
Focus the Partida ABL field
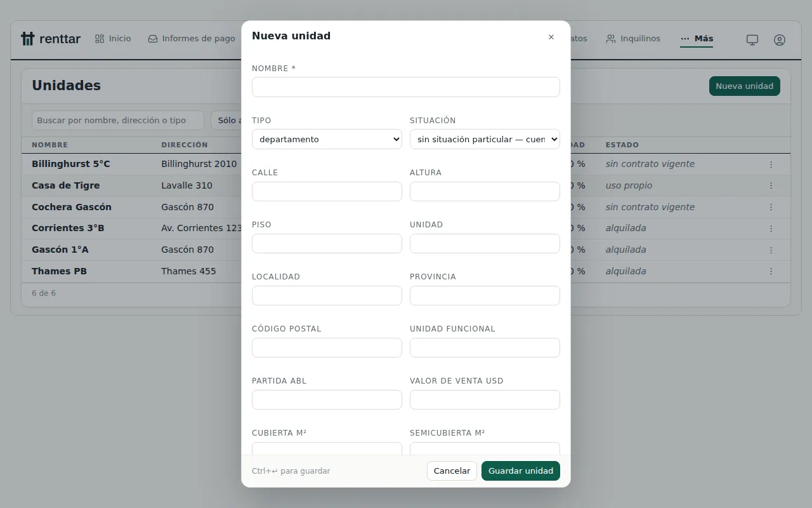[327, 399]
